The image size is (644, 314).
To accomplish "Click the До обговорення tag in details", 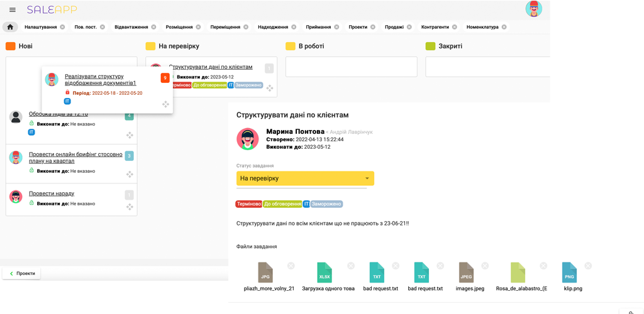I will [x=282, y=203].
